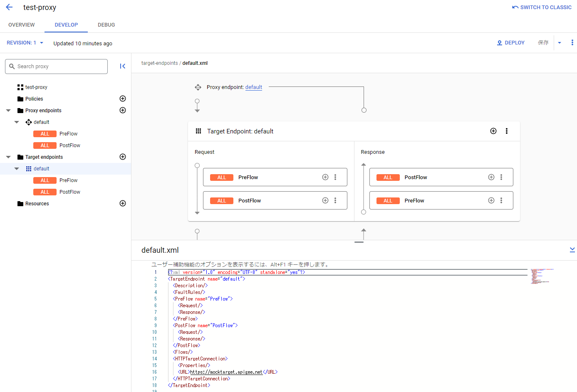577x392 pixels.
Task: Select Request PostFlow in diagram
Action: (x=275, y=200)
